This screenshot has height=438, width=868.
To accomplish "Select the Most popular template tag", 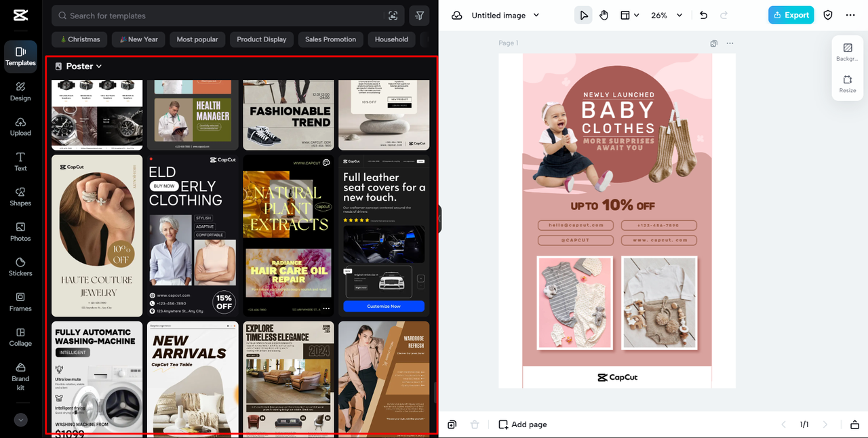I will coord(197,39).
